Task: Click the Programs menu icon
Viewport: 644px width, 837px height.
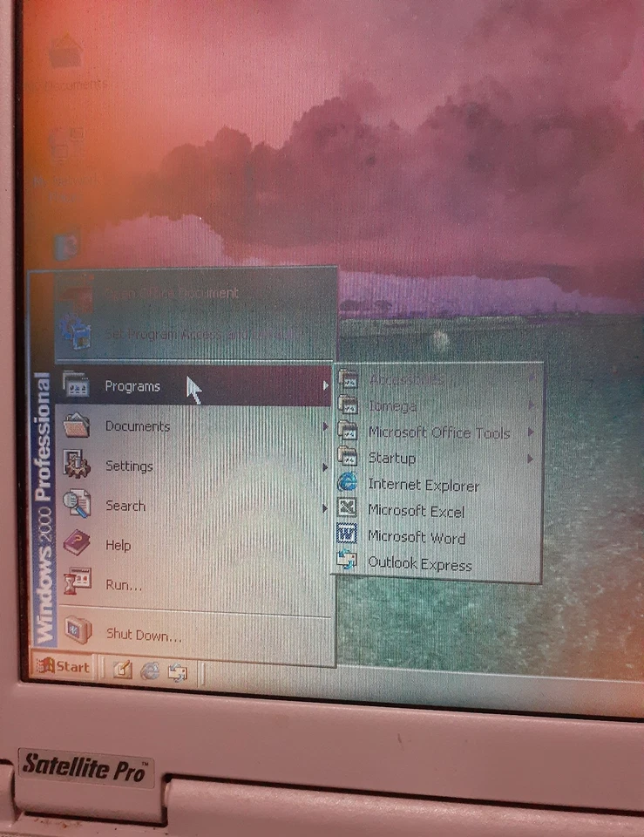Action: [x=76, y=384]
